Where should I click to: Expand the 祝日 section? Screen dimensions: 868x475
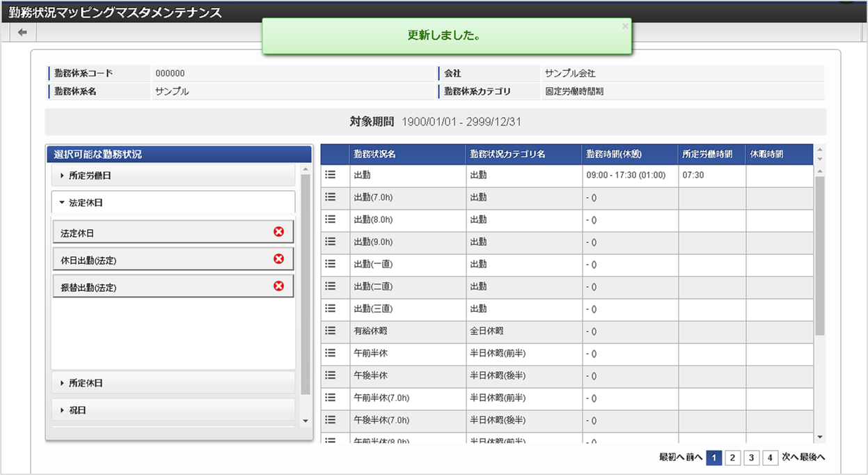[x=173, y=410]
